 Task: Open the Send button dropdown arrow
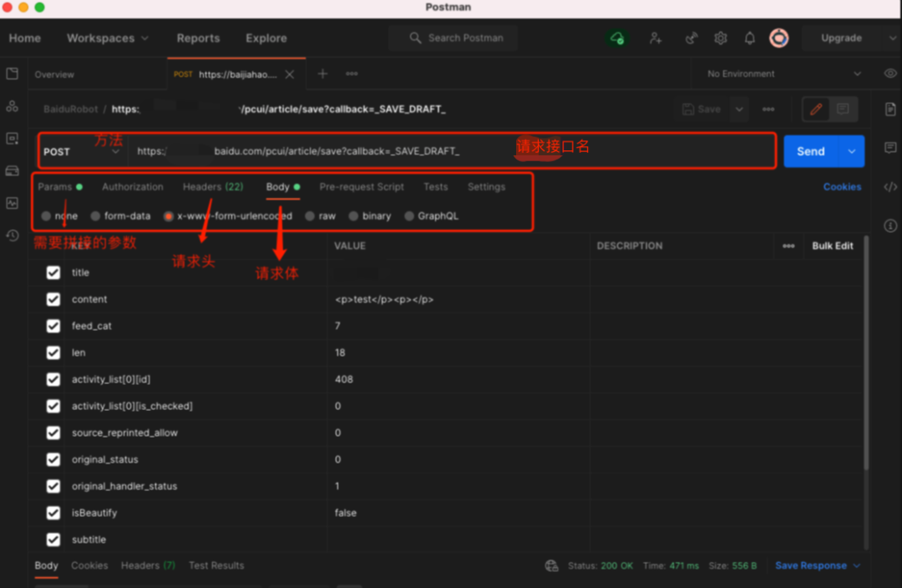852,151
